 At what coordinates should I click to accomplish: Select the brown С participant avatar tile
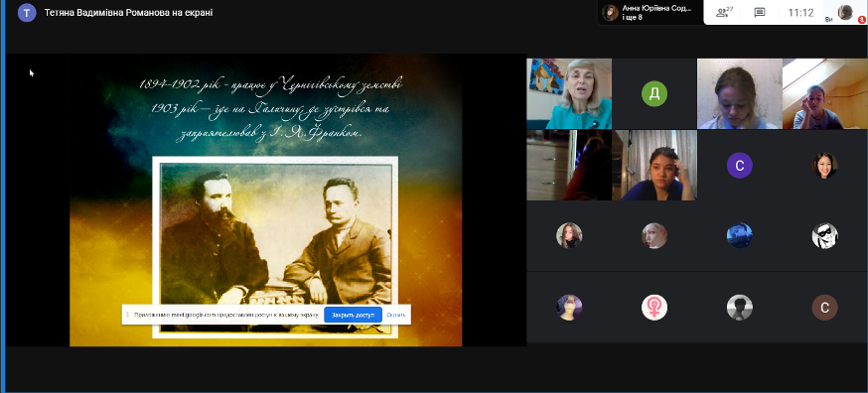tap(824, 308)
